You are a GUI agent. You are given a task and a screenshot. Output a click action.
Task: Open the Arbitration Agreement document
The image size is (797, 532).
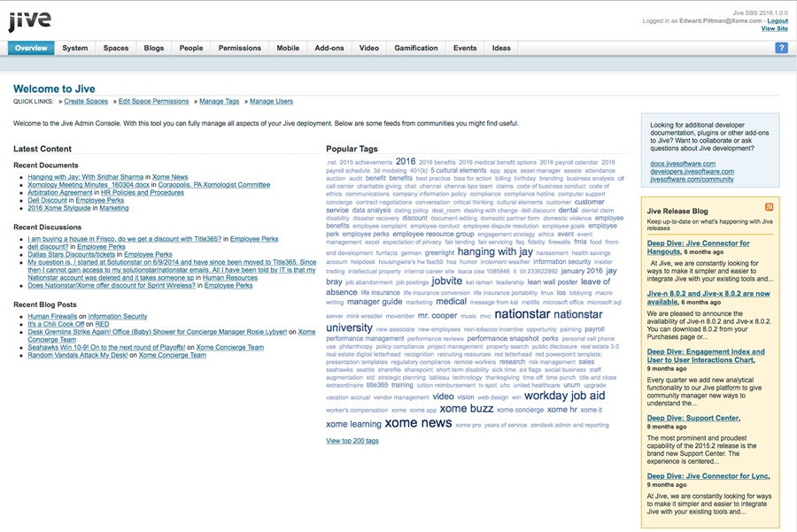pos(60,193)
